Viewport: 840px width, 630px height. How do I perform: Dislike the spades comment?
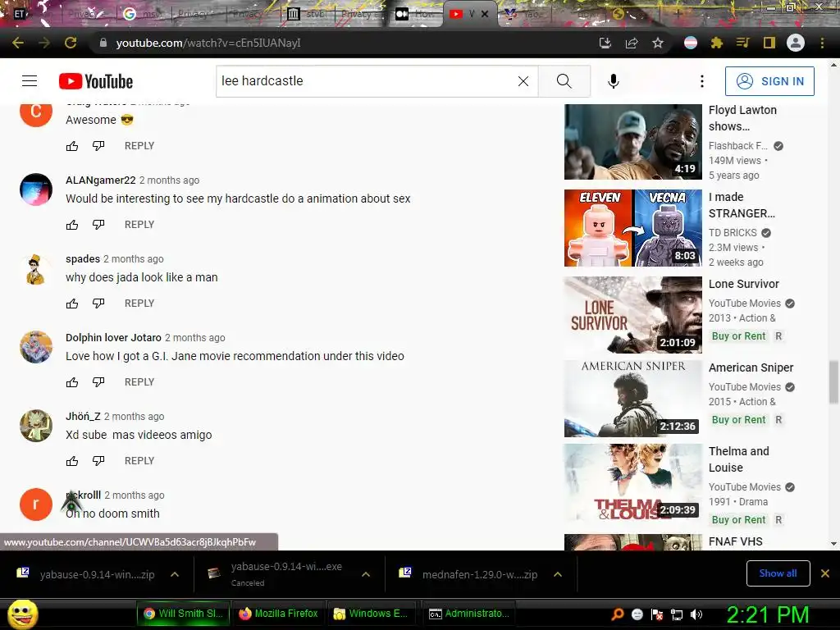point(98,304)
